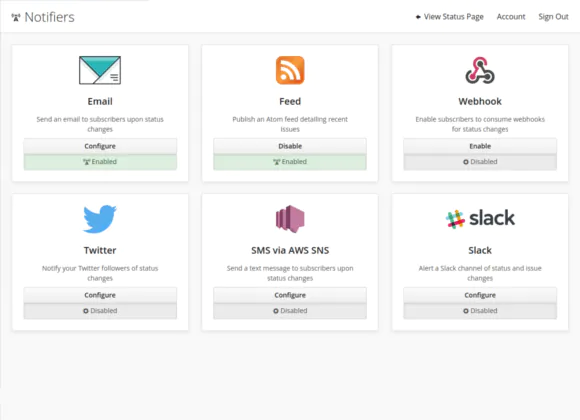Click Email's green Enabled status bar
580x420 pixels.
coord(100,162)
